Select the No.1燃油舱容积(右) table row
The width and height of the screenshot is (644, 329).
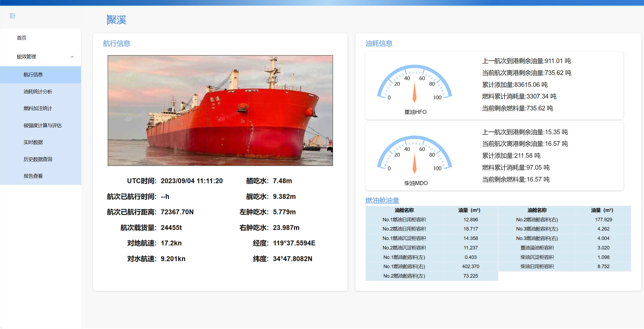pyautogui.click(x=404, y=267)
